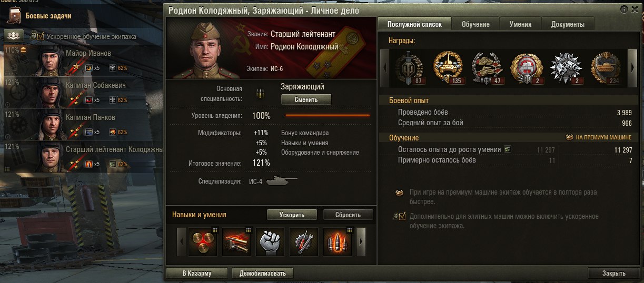
Task: Advance skills list with the right arrow
Action: click(x=362, y=242)
